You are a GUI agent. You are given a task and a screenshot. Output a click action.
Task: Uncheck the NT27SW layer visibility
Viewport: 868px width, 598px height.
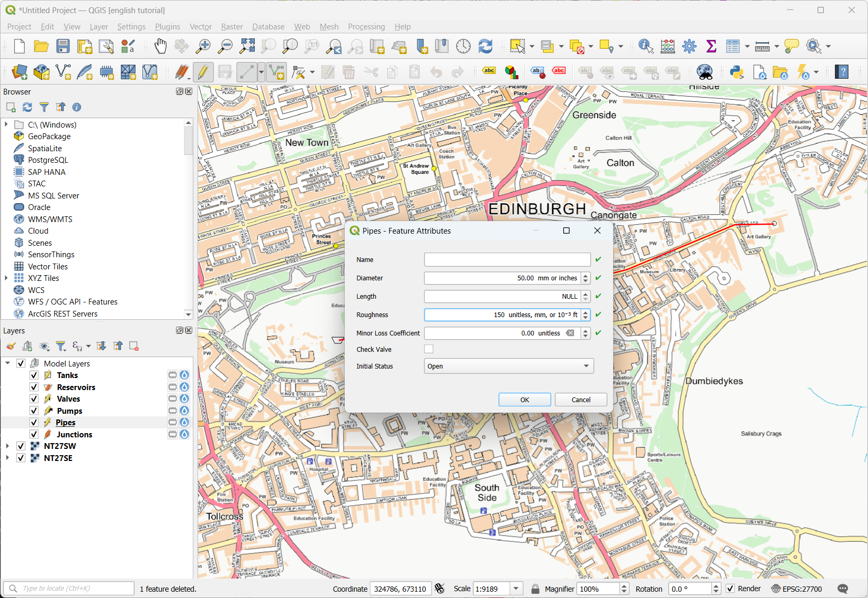(21, 446)
